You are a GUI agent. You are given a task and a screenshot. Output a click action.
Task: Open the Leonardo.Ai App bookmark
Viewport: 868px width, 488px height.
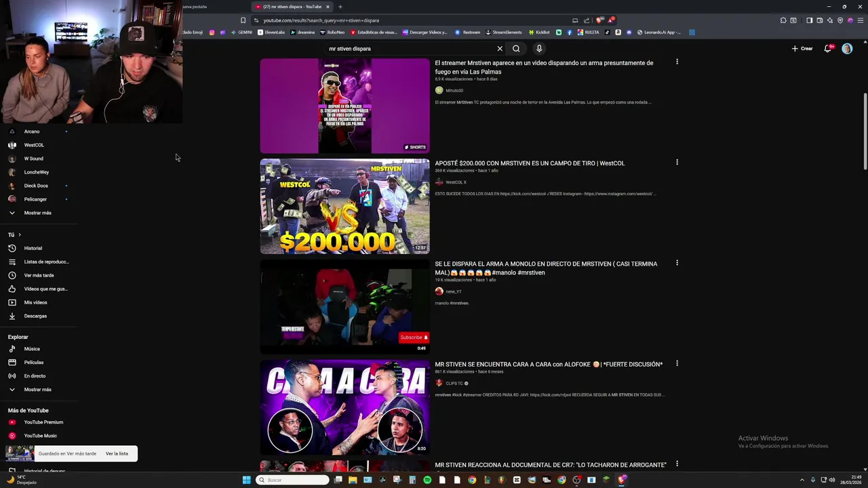(659, 32)
